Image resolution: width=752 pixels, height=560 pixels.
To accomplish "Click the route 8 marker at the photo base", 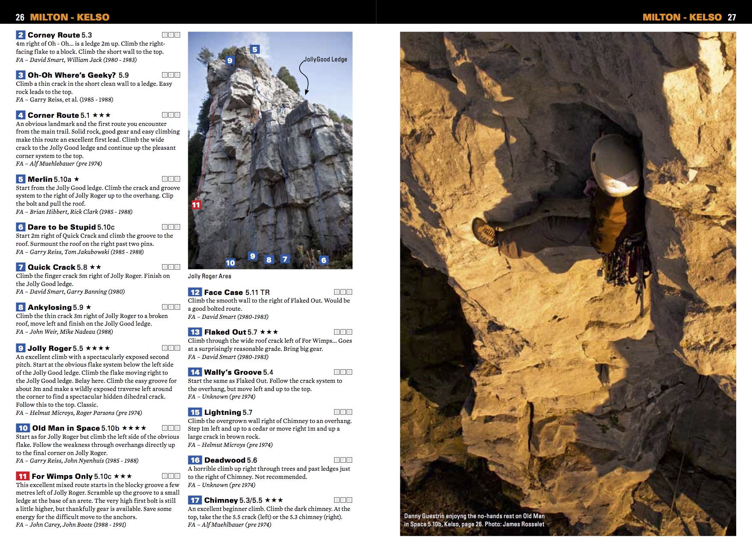I will 268,260.
